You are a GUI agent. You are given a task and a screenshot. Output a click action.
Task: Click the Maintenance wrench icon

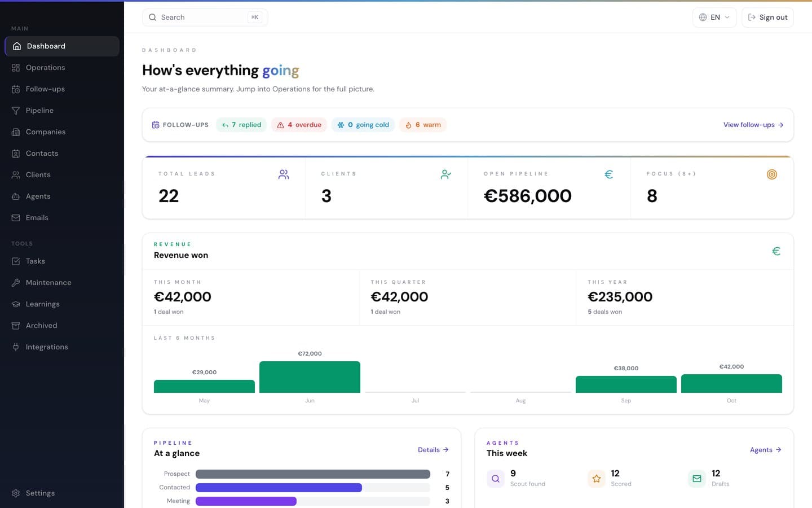click(16, 283)
